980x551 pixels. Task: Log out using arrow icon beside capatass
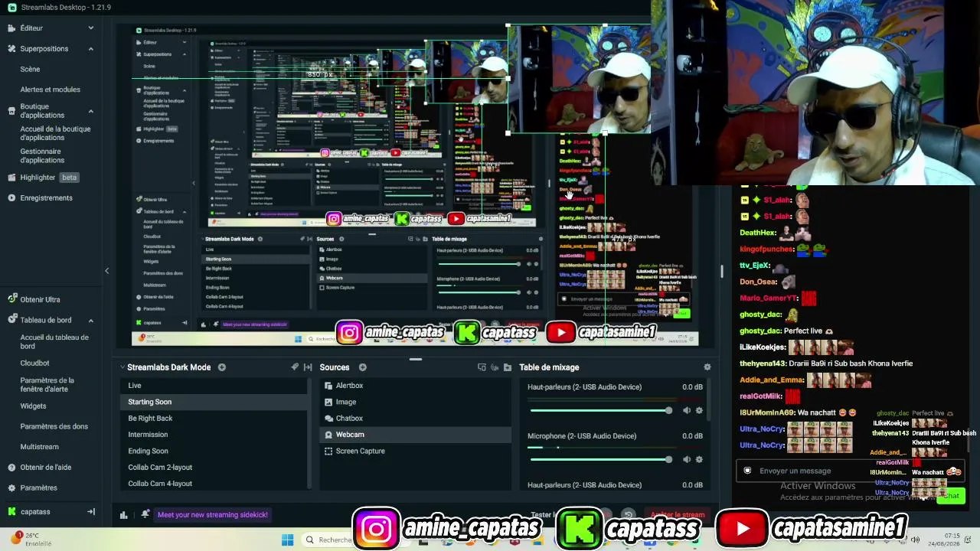[91, 512]
